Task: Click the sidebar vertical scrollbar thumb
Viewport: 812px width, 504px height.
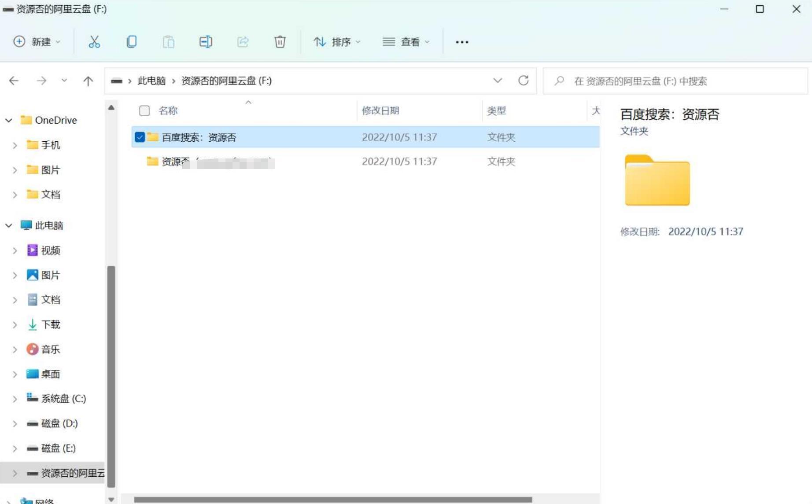Action: [111, 376]
